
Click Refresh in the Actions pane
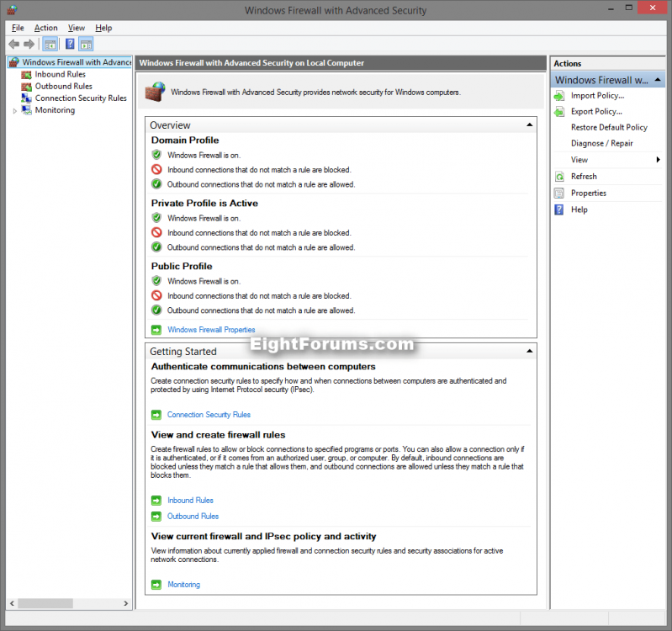point(584,176)
